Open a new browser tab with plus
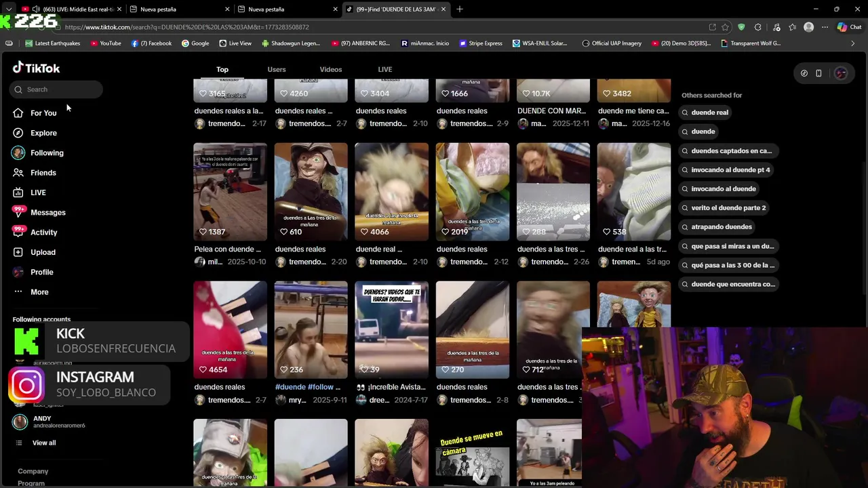This screenshot has height=488, width=868. (460, 9)
